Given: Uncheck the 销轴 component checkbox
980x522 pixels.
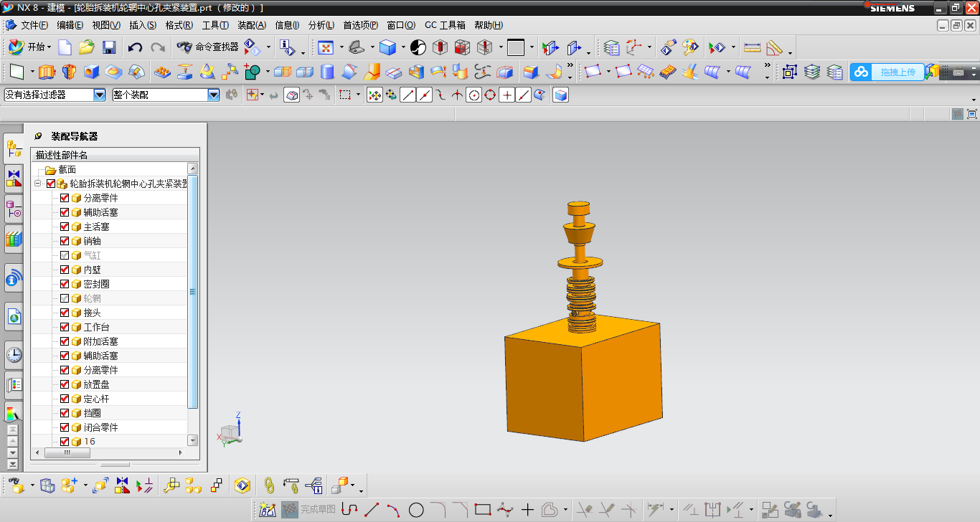Looking at the screenshot, I should coord(65,241).
